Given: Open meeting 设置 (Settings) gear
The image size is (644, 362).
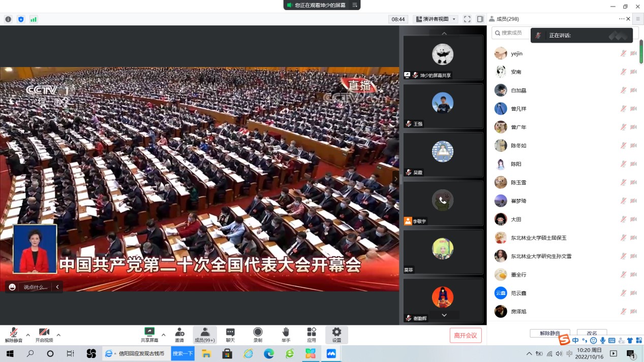Looking at the screenshot, I should point(336,335).
